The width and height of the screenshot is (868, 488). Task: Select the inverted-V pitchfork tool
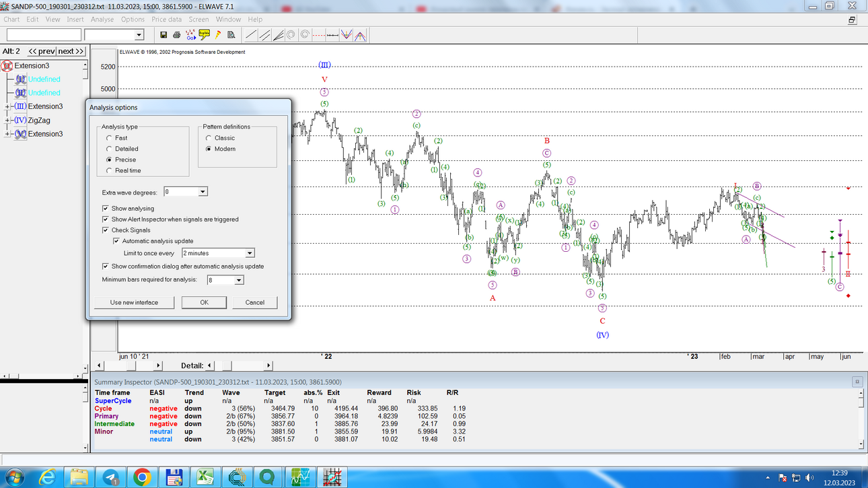[x=360, y=35]
